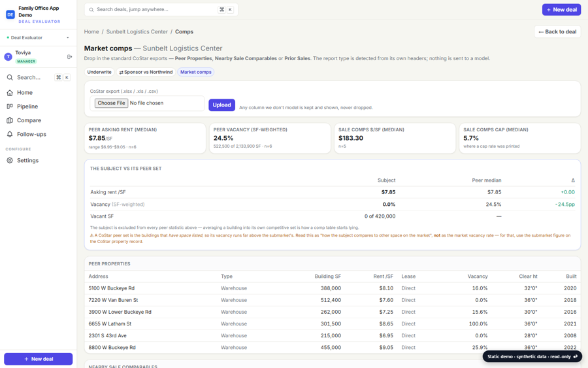Click the 100.0% vacancy cell
588x368 pixels.
point(478,324)
